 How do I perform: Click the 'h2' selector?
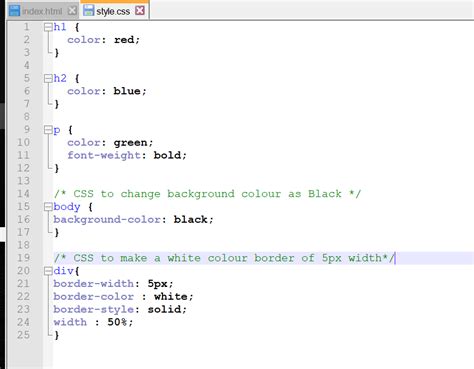[60, 78]
